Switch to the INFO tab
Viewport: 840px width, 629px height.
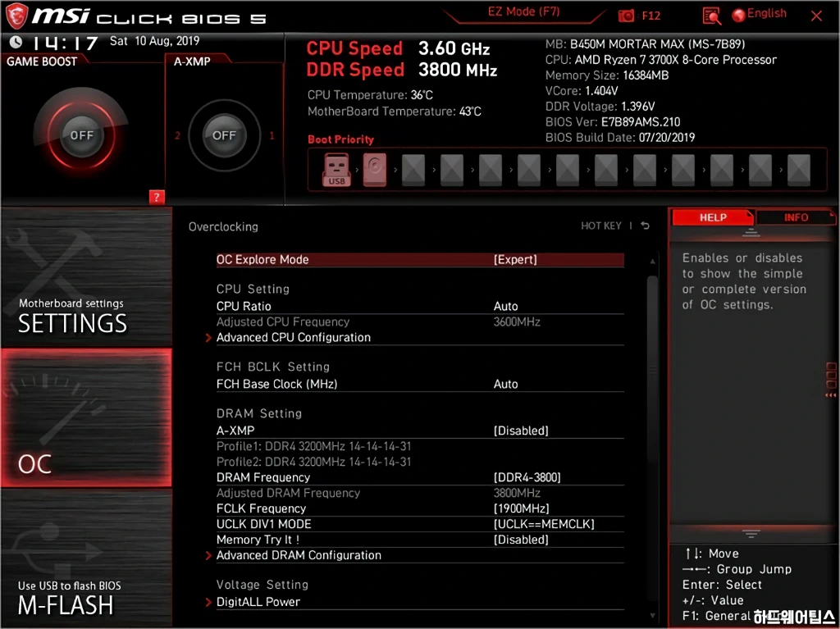click(x=796, y=217)
